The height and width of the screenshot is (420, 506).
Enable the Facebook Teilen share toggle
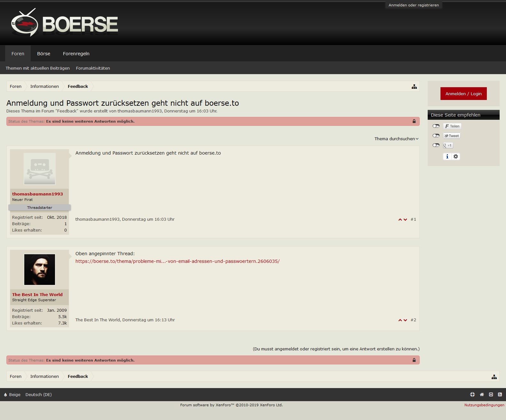[436, 126]
